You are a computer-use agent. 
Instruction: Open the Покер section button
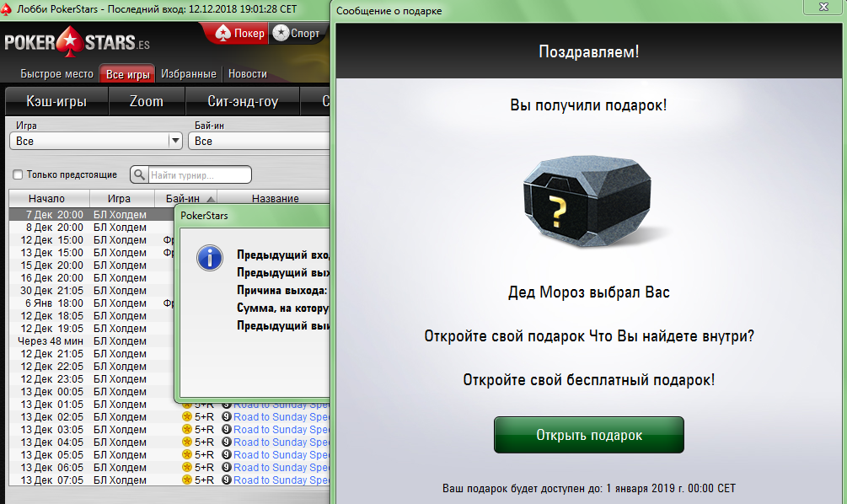tap(240, 34)
